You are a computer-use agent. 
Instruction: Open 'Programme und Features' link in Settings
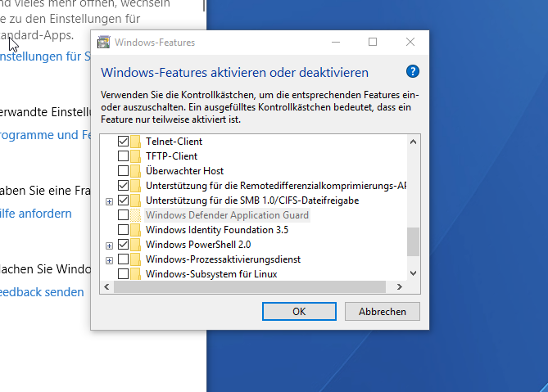coord(45,135)
